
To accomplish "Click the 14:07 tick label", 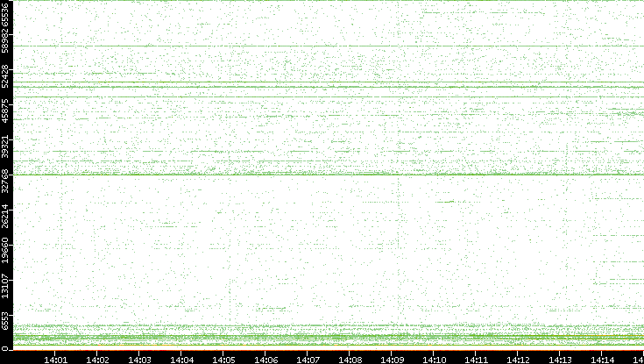I will [x=308, y=360].
